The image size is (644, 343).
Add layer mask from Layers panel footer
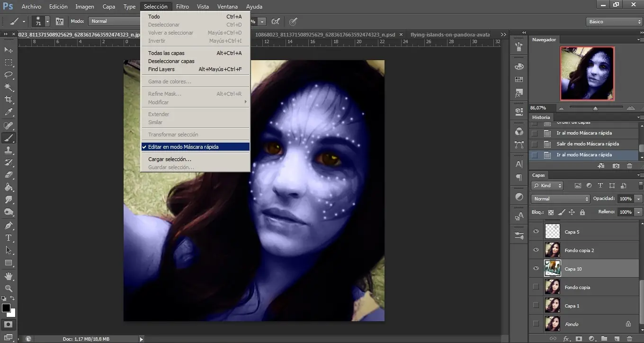pyautogui.click(x=579, y=339)
